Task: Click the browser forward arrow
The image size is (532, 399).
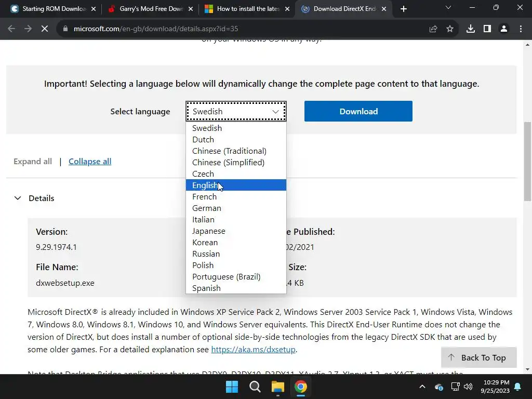Action: tap(28, 29)
